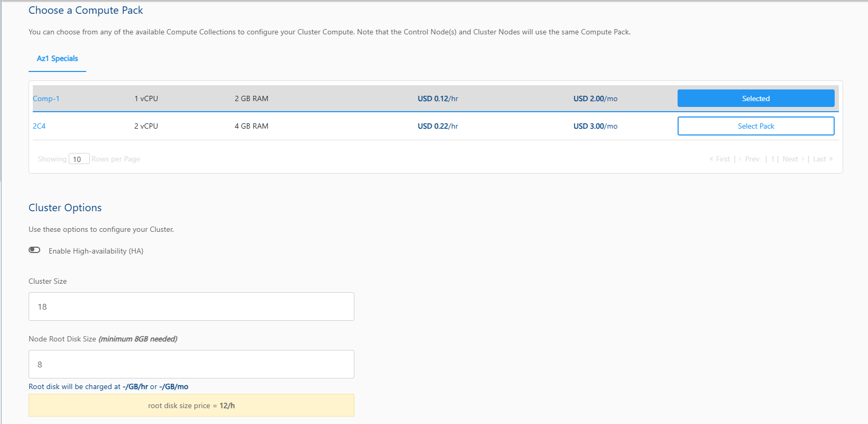Click the Node Root Disk Size field

coord(191,364)
